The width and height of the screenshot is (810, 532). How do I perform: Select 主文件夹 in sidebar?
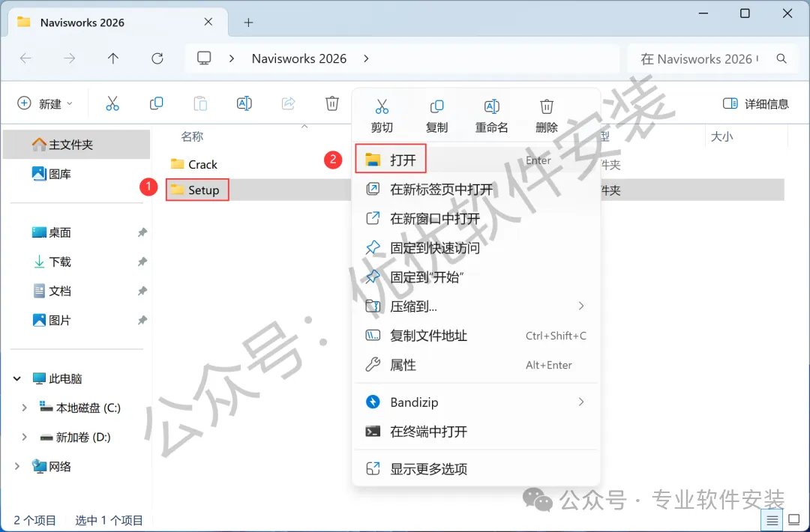click(x=76, y=145)
